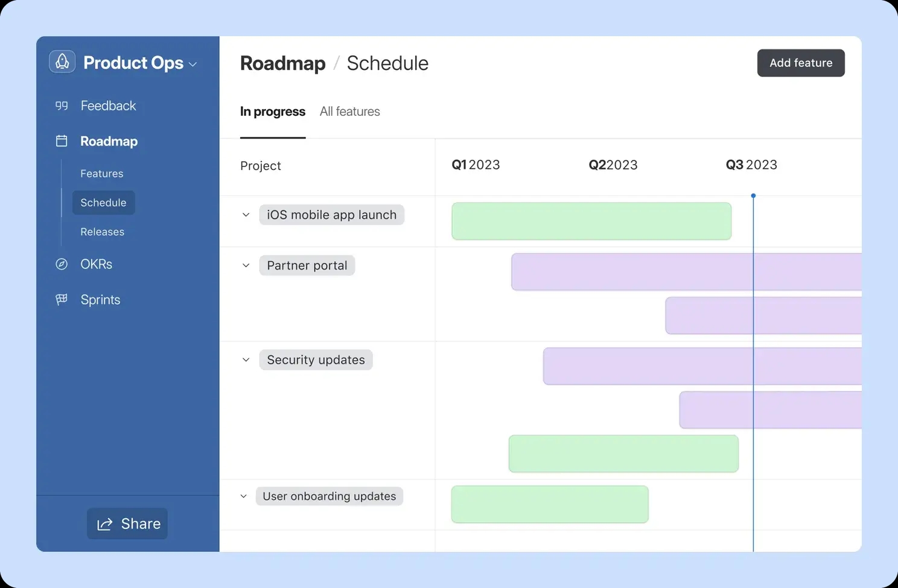Click the Partner portal tag
Image resolution: width=898 pixels, height=588 pixels.
click(x=307, y=265)
